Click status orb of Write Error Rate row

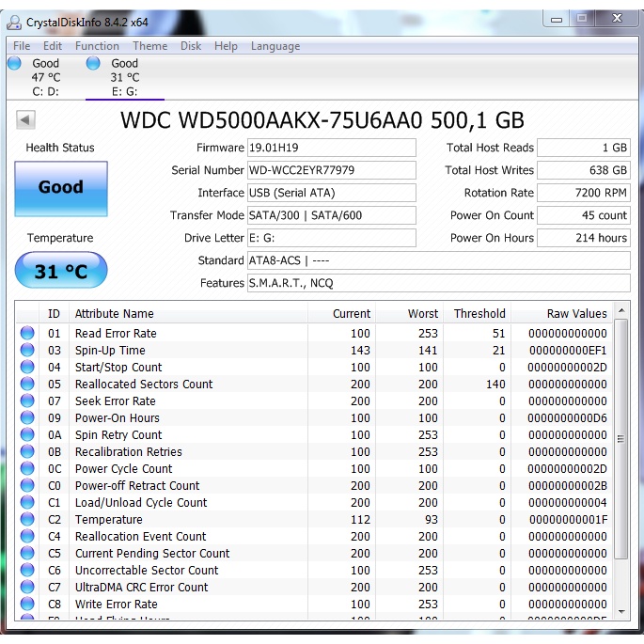tap(27, 604)
